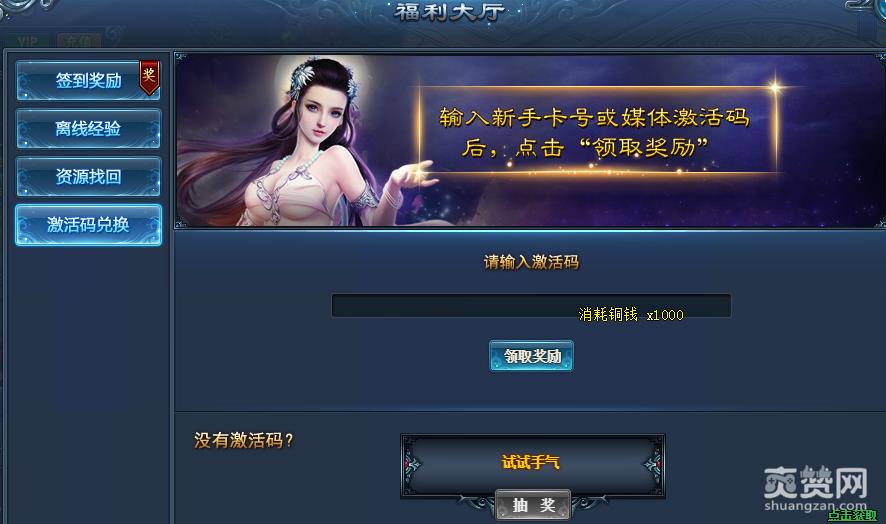The image size is (886, 524).
Task: Click the 爽赞网 gamepad logo watermark
Action: coord(815,482)
